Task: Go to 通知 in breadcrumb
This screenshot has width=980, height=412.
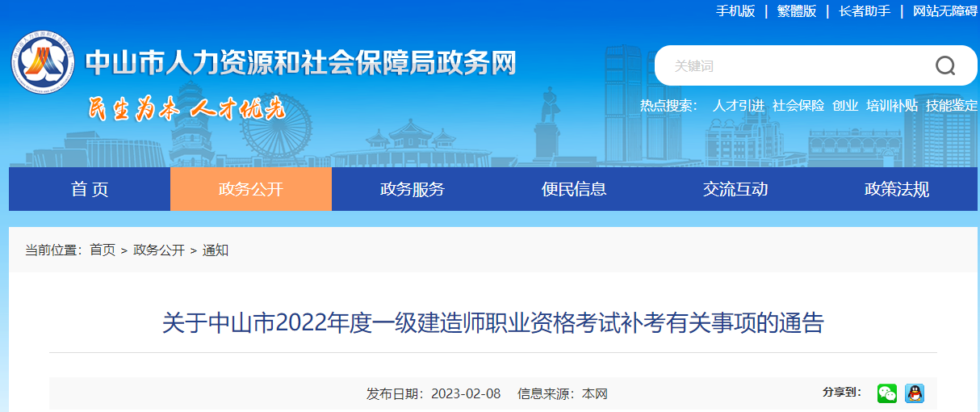Action: click(x=216, y=250)
